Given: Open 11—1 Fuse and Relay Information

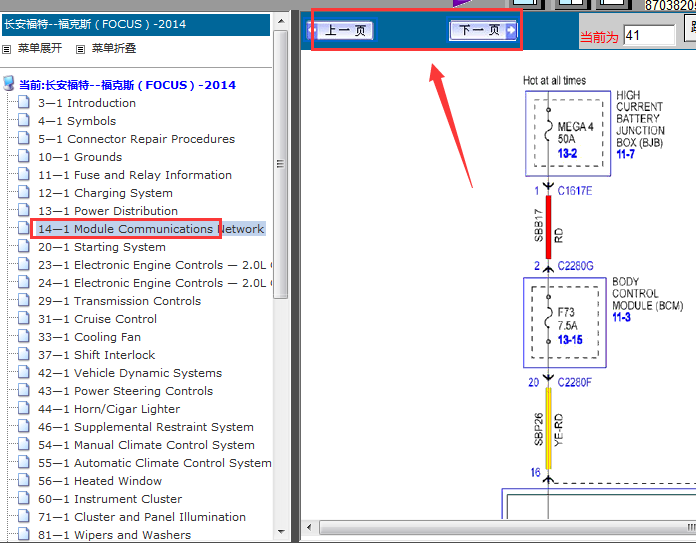Looking at the screenshot, I should click(x=135, y=175).
